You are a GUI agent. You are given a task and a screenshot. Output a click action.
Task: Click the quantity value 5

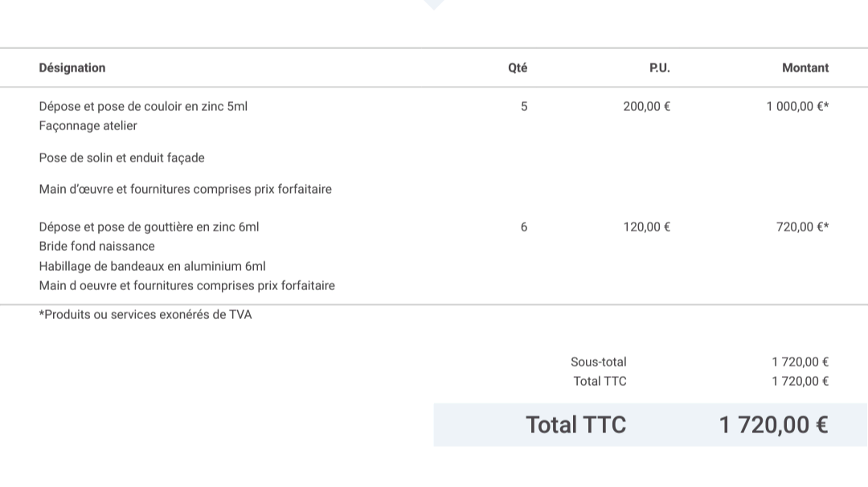pos(524,106)
